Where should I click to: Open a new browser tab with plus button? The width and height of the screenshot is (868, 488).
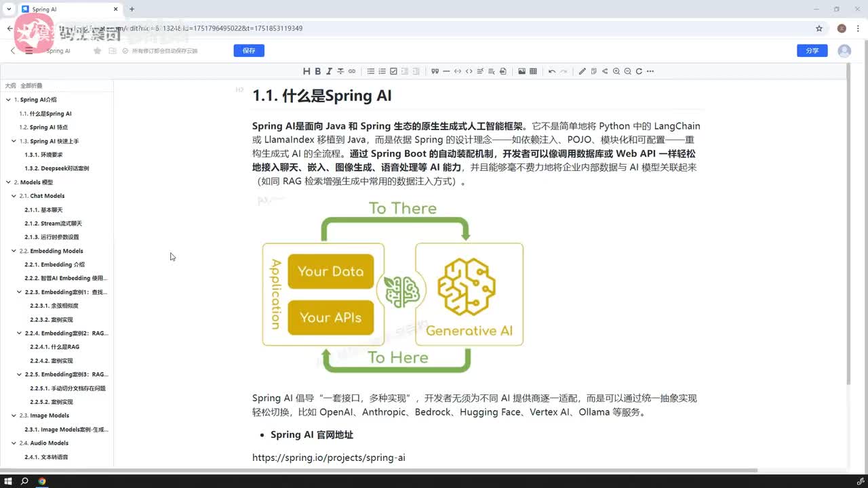[x=132, y=9]
